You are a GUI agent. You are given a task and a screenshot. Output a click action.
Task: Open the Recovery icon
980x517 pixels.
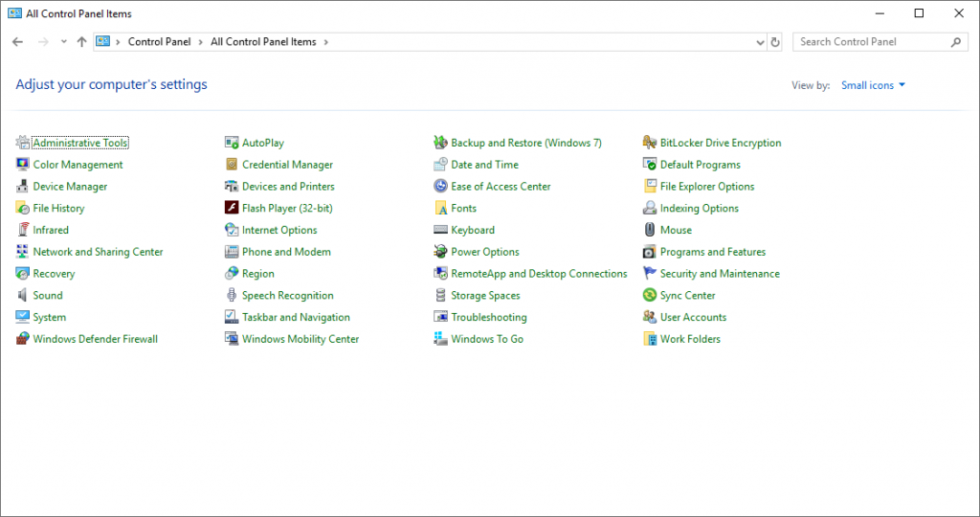point(23,274)
